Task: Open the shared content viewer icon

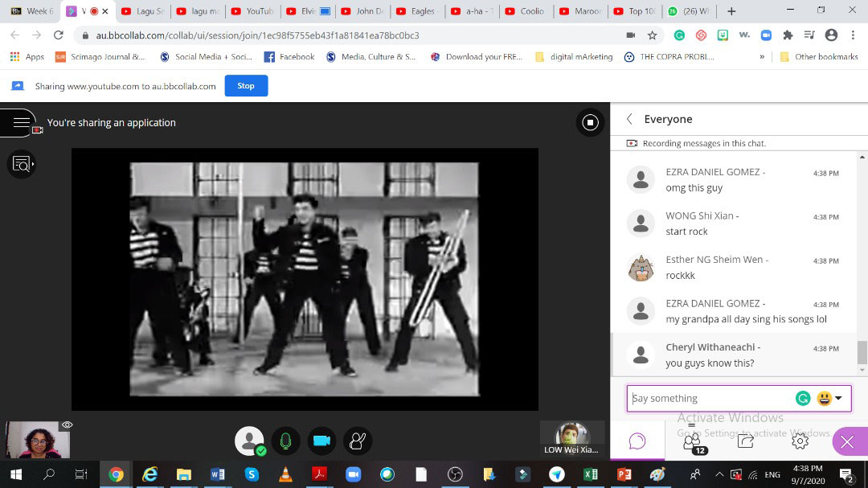Action: [x=21, y=164]
